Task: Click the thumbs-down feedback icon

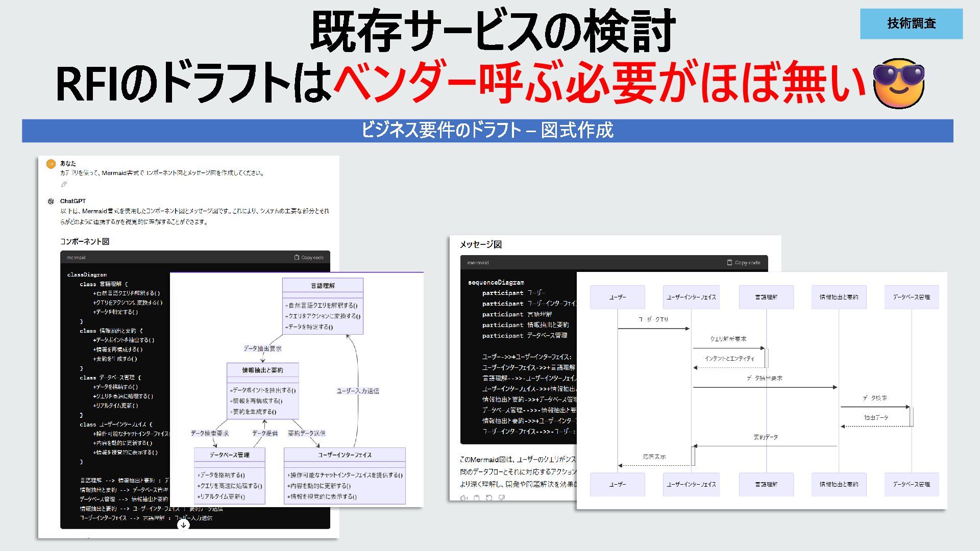Action: pyautogui.click(x=502, y=498)
